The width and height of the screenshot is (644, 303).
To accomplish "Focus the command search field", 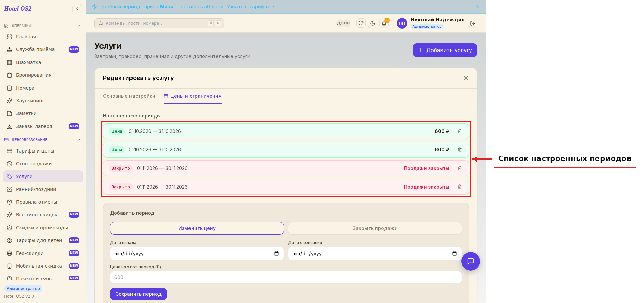I will click(159, 23).
